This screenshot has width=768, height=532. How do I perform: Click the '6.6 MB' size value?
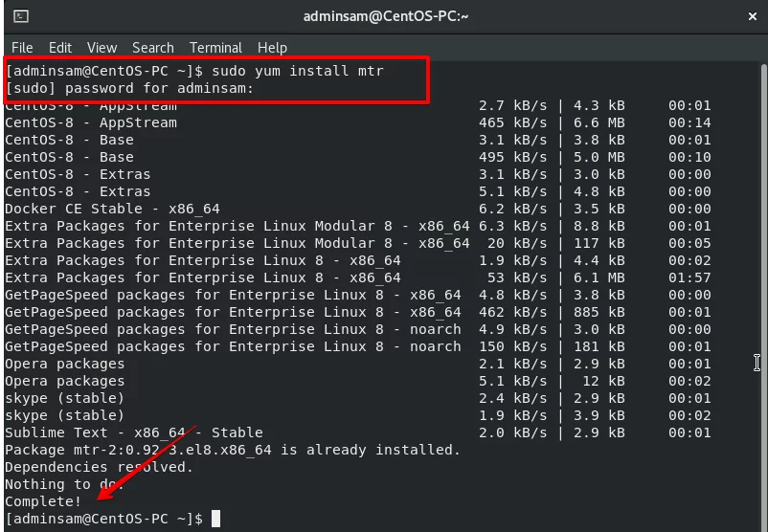coord(599,122)
